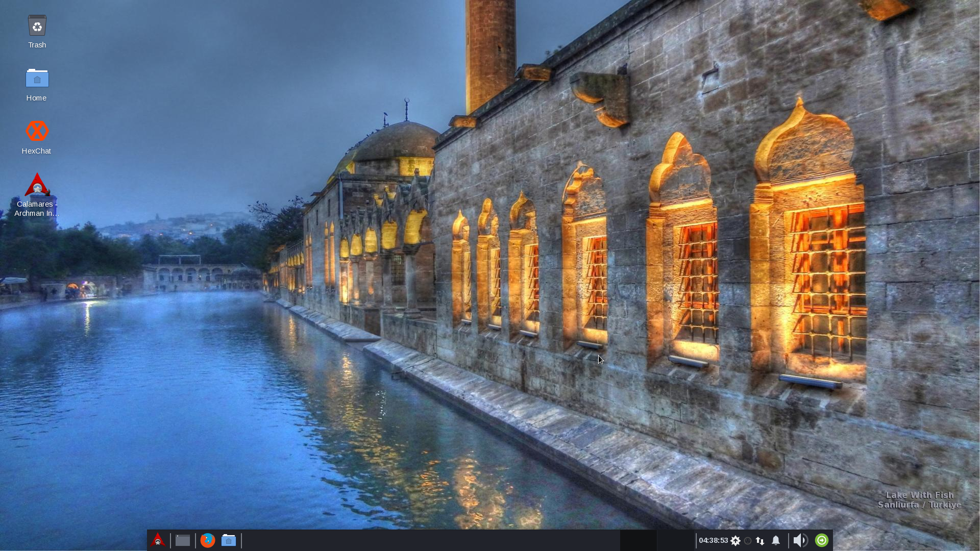Select the Trash icon label text

point(37,45)
